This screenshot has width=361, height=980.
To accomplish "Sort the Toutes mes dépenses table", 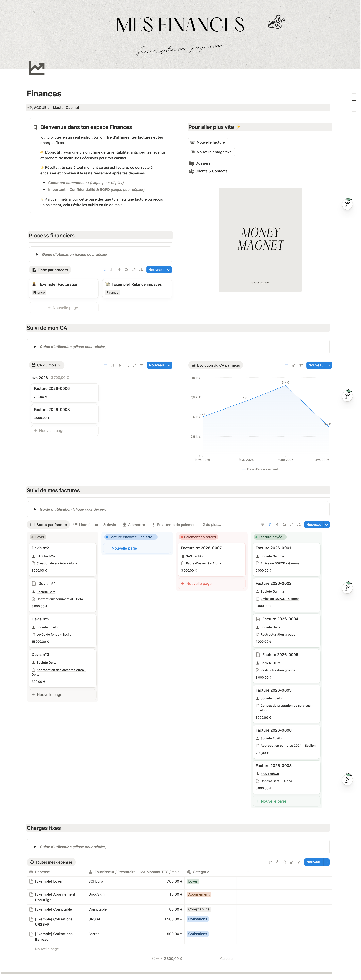I will 270,862.
